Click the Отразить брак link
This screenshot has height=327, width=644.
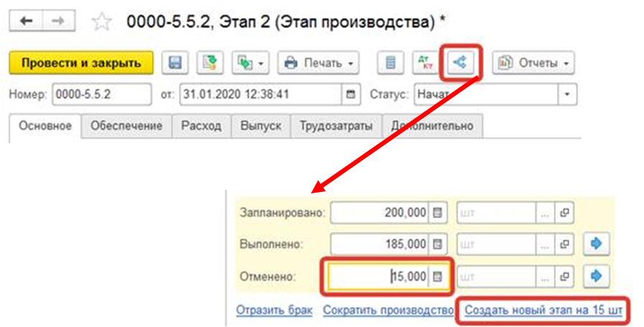[x=274, y=310]
